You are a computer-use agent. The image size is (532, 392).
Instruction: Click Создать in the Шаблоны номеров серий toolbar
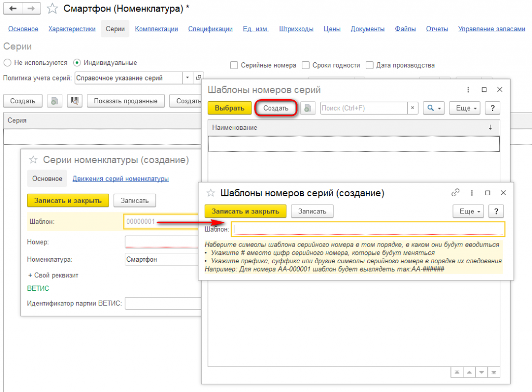[x=276, y=108]
